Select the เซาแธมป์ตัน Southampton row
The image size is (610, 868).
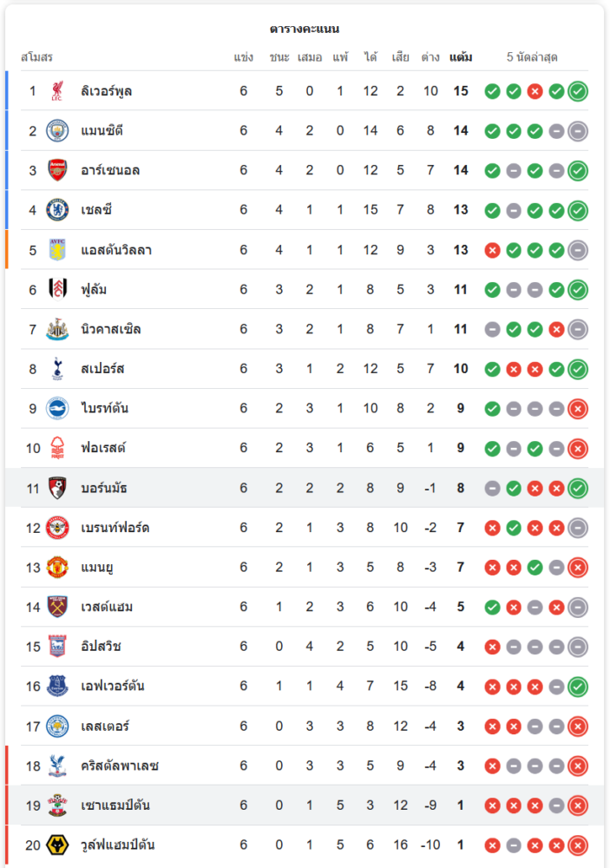[x=305, y=805]
